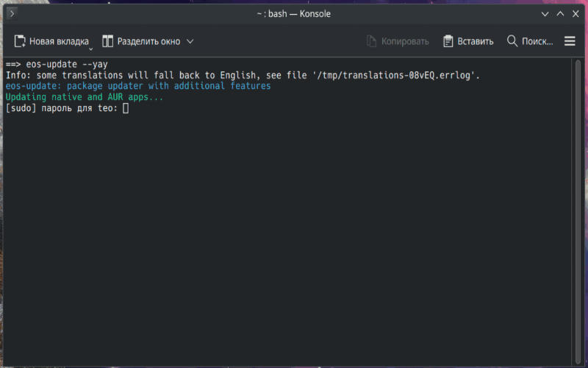This screenshot has width=588, height=368.
Task: Close the Konsole window
Action: [x=576, y=14]
